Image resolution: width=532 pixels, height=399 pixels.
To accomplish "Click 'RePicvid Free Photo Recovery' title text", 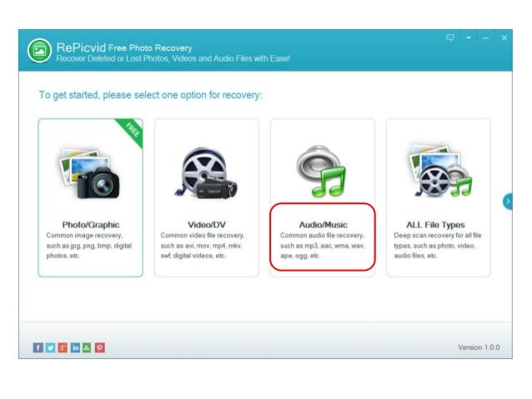I will pos(124,47).
